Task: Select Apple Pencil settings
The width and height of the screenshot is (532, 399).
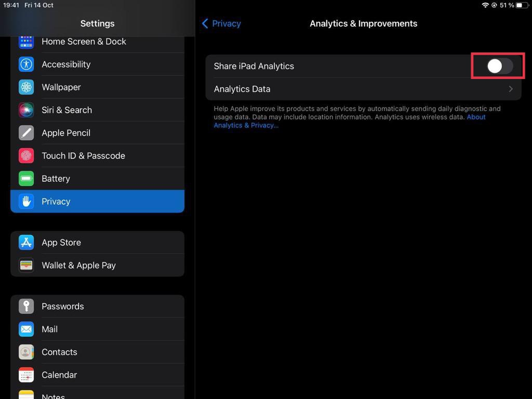Action: (x=97, y=132)
